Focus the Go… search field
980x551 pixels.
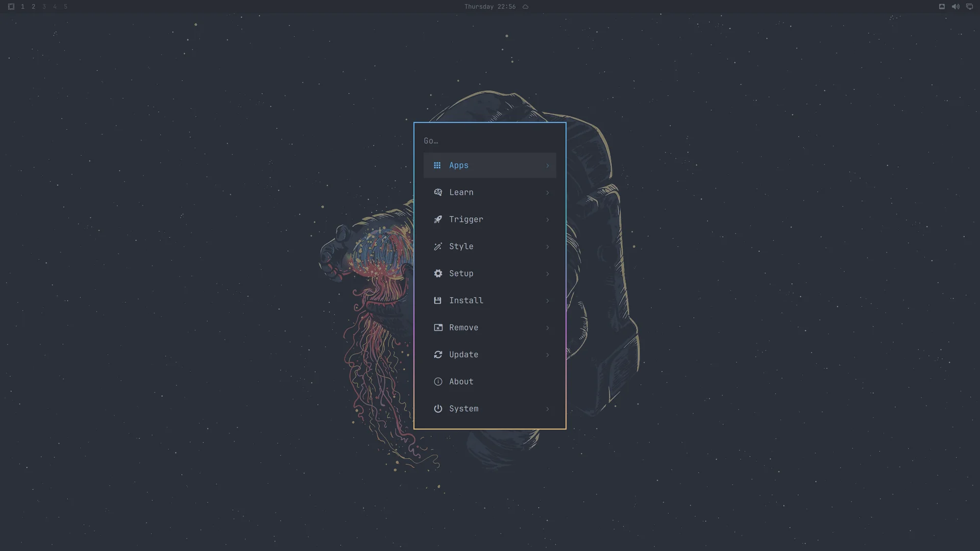(x=490, y=141)
